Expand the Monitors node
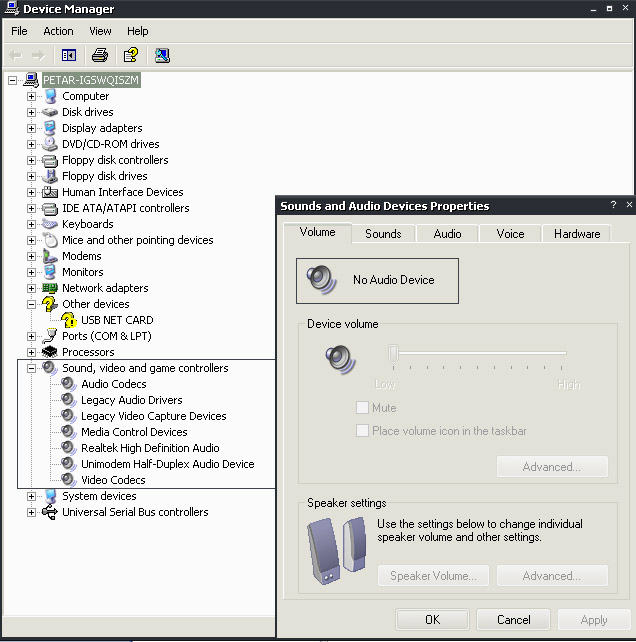Viewport: 636px width, 642px height. (31, 272)
